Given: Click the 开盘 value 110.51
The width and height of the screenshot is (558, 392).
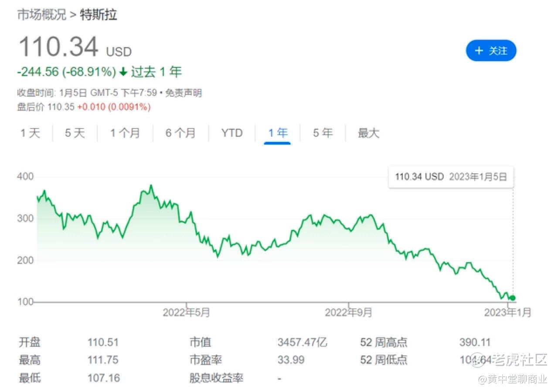Looking at the screenshot, I should pyautogui.click(x=103, y=342).
